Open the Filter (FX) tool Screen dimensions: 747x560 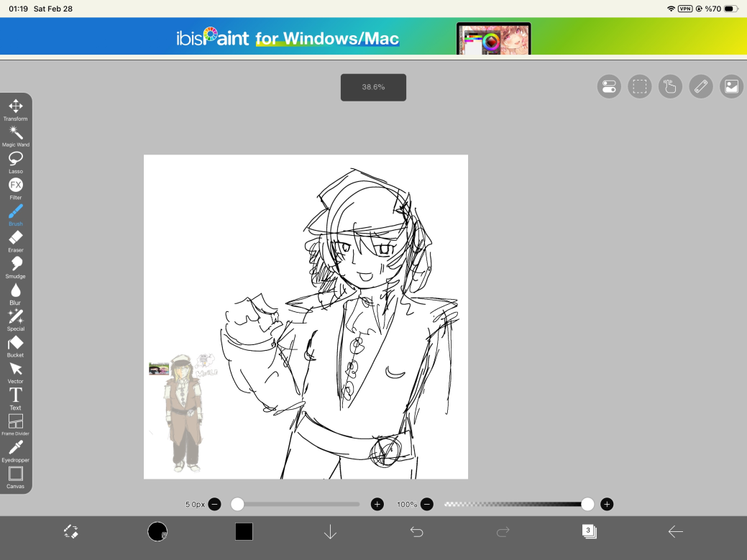click(x=15, y=186)
